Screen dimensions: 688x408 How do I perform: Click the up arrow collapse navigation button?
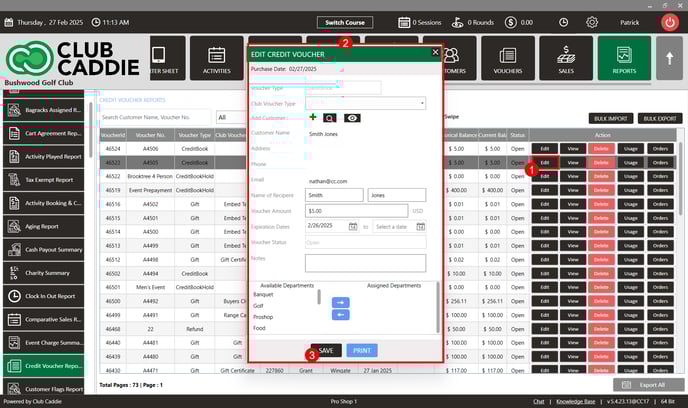click(668, 59)
